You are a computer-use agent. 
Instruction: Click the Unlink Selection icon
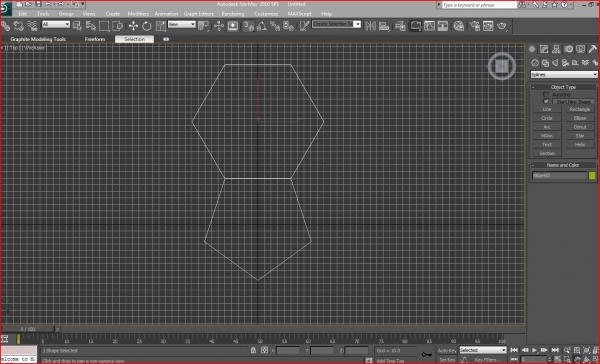click(x=19, y=26)
